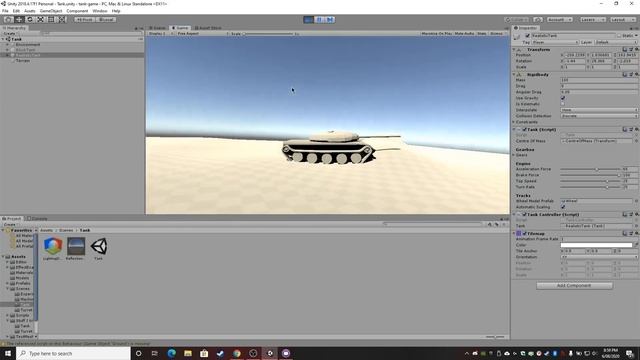
Task: Open the Tilemap Color swatch
Action: pyautogui.click(x=596, y=245)
